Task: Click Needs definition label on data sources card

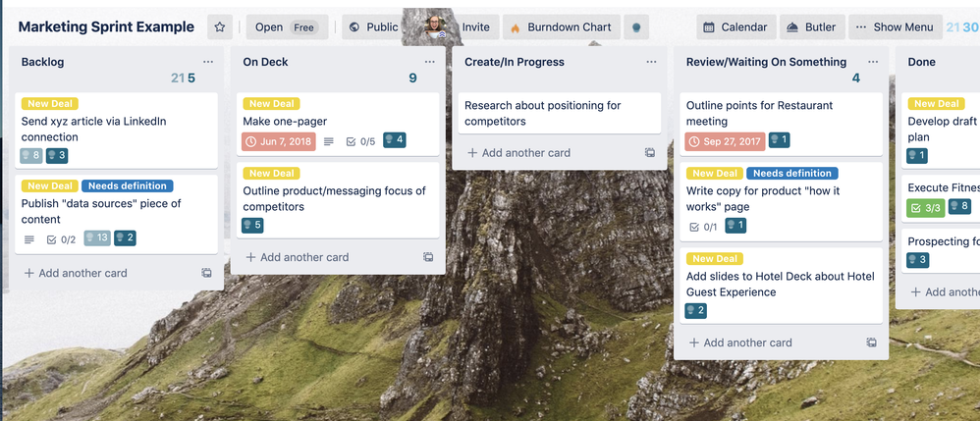Action: (x=128, y=186)
